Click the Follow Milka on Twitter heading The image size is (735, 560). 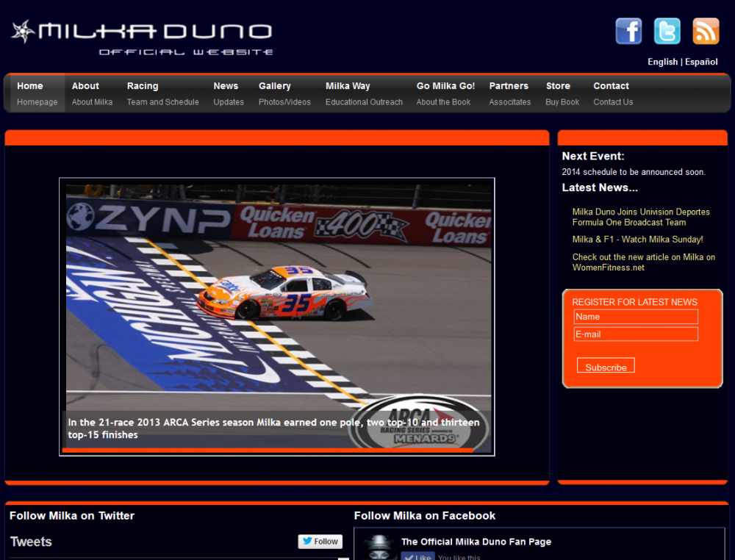point(72,515)
